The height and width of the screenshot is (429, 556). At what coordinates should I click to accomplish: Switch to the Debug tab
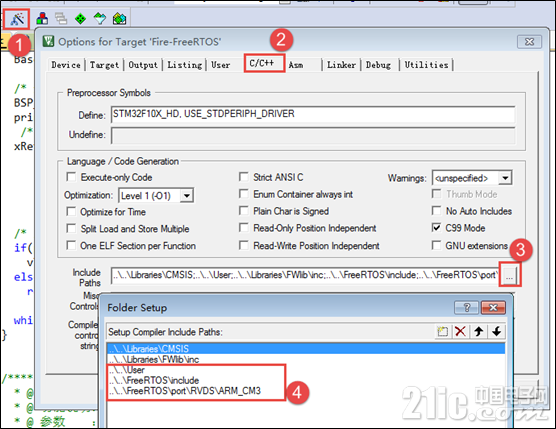click(378, 65)
